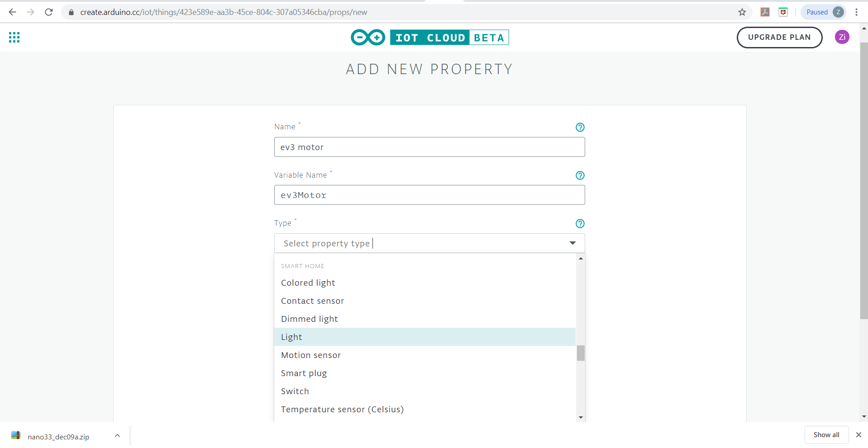Open help for the Name field

tap(580, 127)
